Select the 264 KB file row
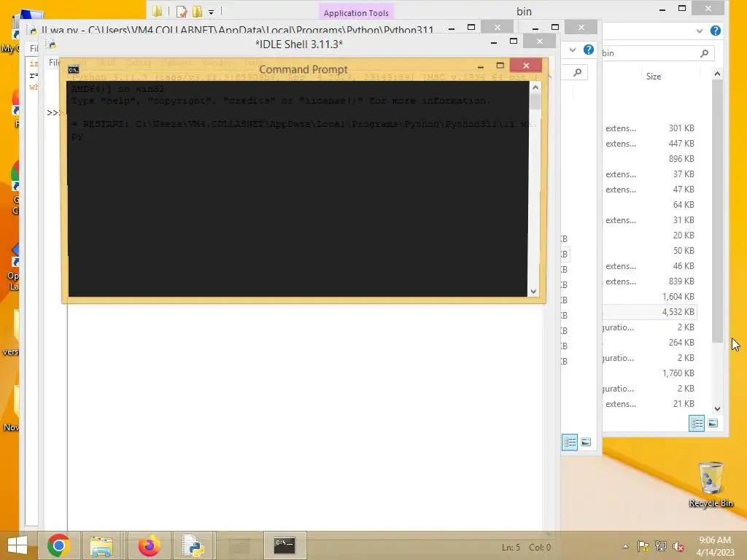Screen dimensions: 747x560 649,343
